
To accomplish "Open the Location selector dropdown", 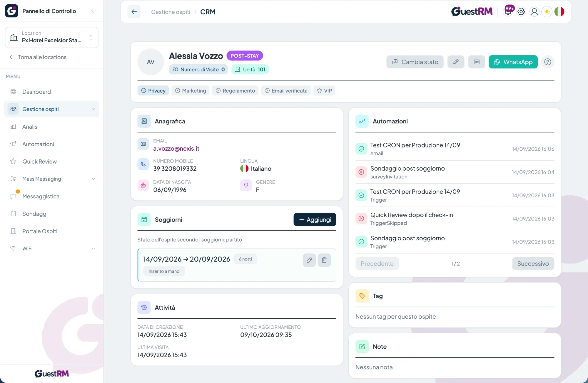I will coord(52,37).
